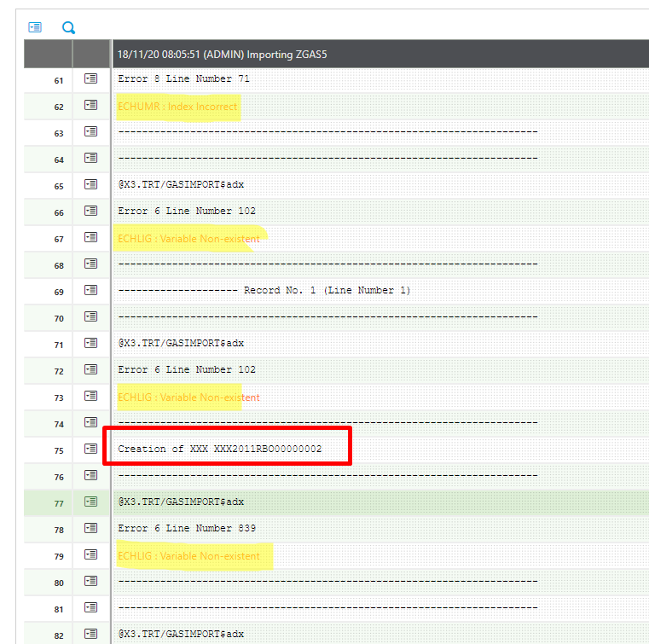Viewport: 649px width, 644px height.
Task: Click 'ECHUMR : Index Incorrect' message
Action: [177, 107]
